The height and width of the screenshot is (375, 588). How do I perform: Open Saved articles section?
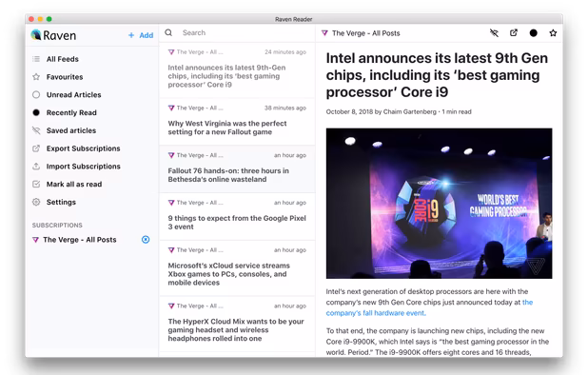(70, 130)
